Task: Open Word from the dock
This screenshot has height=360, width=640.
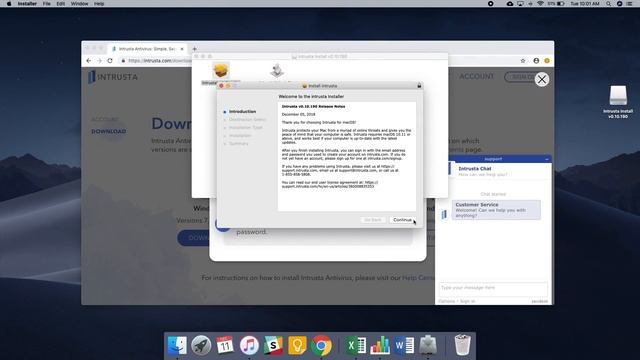Action: point(404,346)
